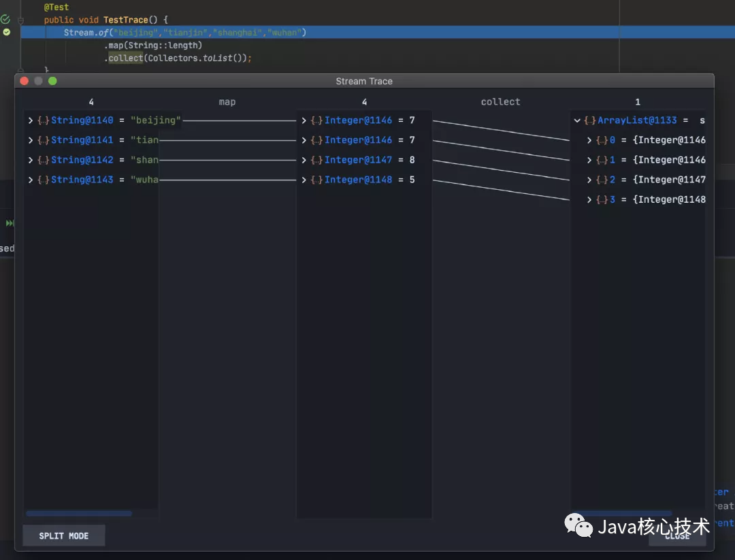
Task: Close the Stream Trace window with red button
Action: click(x=24, y=81)
